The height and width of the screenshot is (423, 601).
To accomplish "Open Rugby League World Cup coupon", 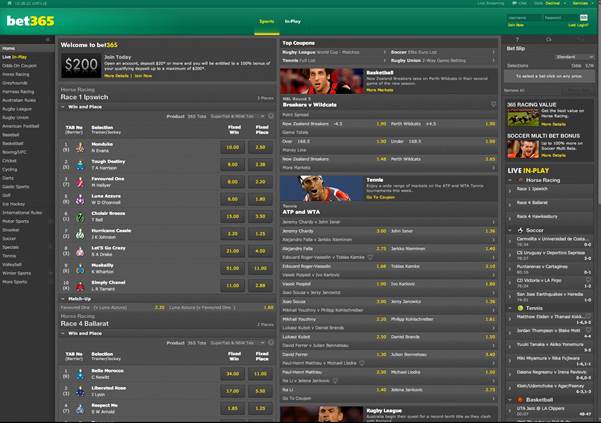I will click(334, 52).
